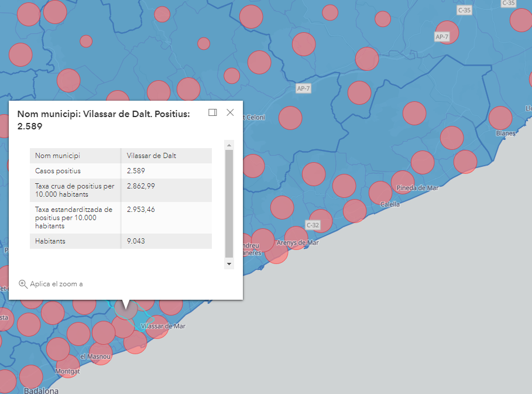Click the 'Badalona' map label
Image resolution: width=532 pixels, height=394 pixels.
click(x=41, y=390)
